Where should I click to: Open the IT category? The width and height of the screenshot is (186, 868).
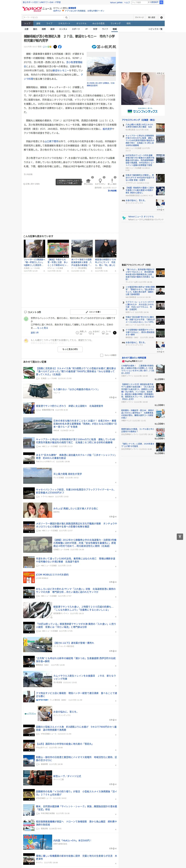[x=86, y=29]
